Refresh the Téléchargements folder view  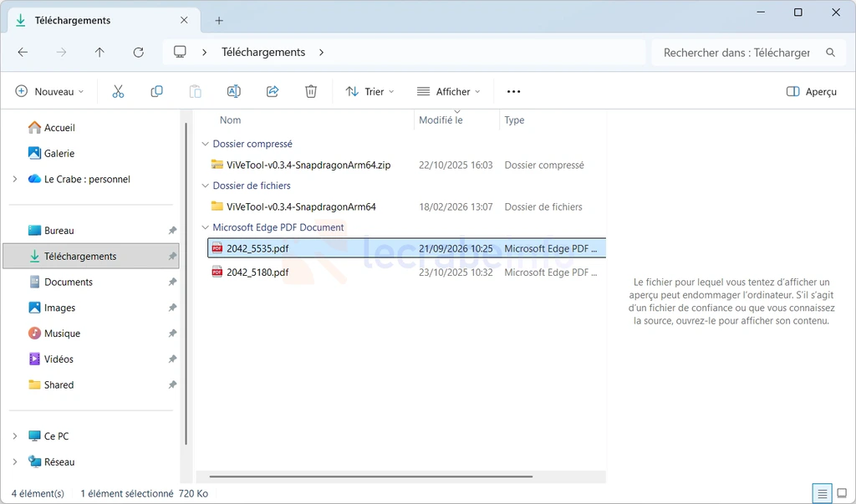pyautogui.click(x=139, y=53)
